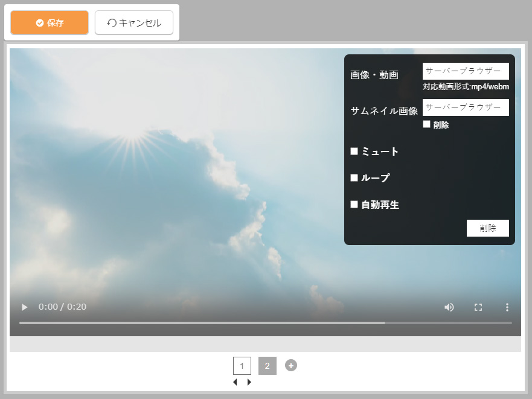Select slide page 2

coord(268,366)
